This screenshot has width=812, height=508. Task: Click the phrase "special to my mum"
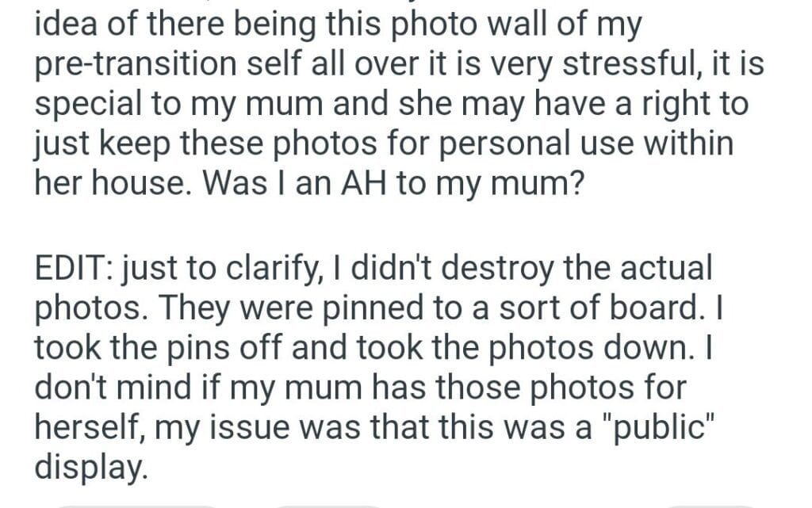coord(160,105)
